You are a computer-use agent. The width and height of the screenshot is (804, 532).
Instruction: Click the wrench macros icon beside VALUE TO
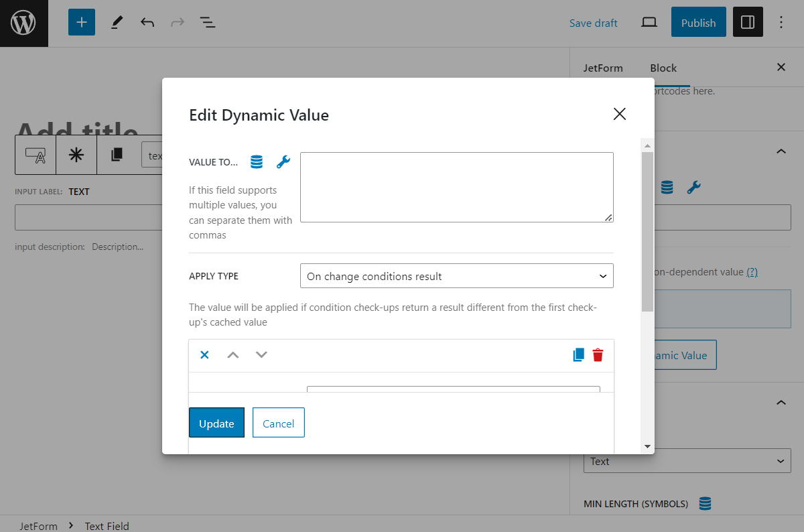pos(283,161)
